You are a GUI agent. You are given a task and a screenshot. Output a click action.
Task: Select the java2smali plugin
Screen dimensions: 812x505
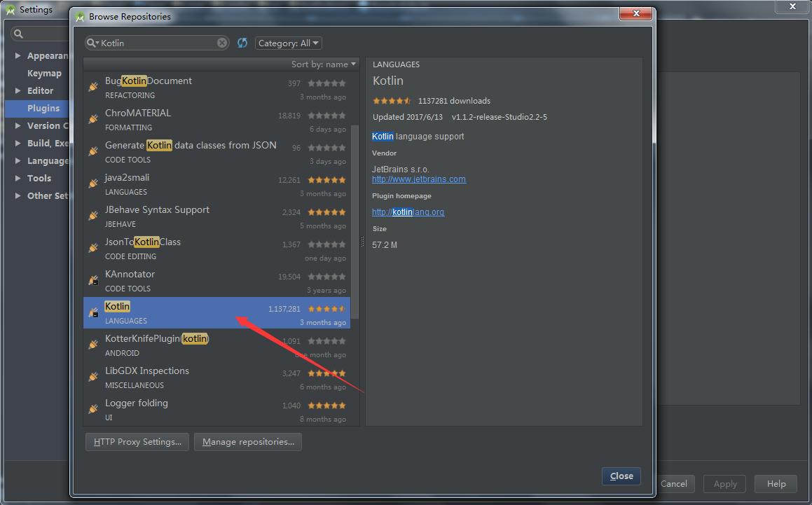pyautogui.click(x=217, y=184)
